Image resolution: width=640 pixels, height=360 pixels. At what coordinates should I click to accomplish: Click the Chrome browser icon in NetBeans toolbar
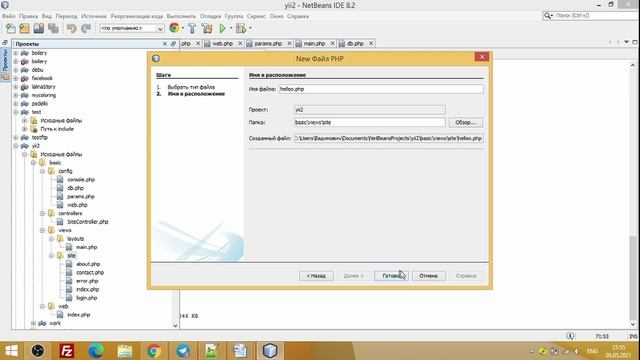[174, 28]
